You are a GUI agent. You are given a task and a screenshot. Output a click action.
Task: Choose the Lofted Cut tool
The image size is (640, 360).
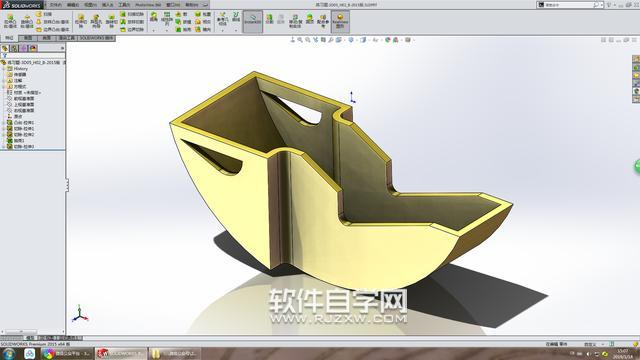pos(132,22)
